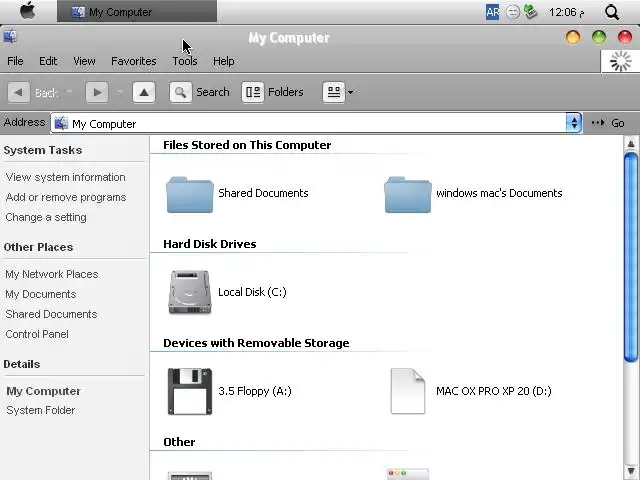
Task: Click the Views toolbar icon
Action: pos(333,92)
